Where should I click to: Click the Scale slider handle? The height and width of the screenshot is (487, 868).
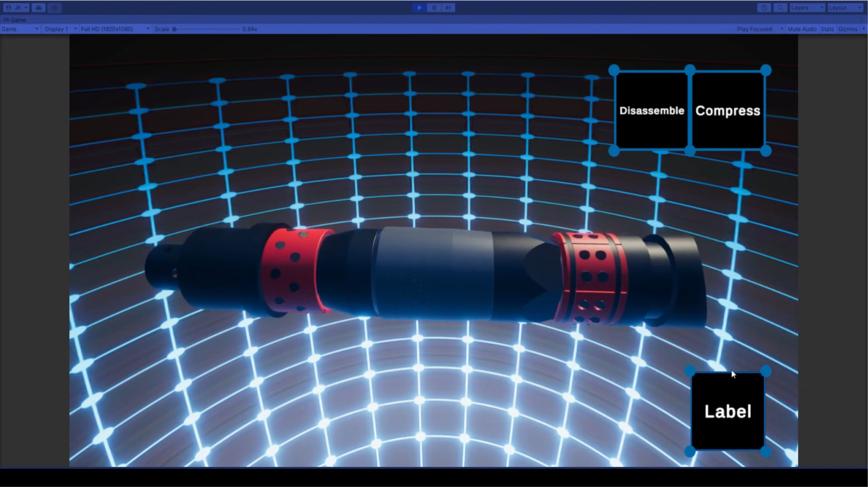(x=174, y=29)
